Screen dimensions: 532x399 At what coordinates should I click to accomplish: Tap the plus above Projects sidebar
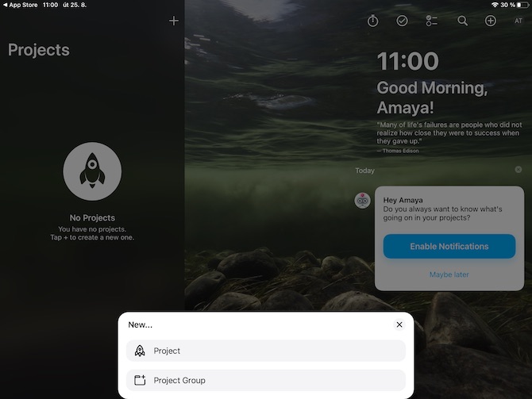coord(174,21)
